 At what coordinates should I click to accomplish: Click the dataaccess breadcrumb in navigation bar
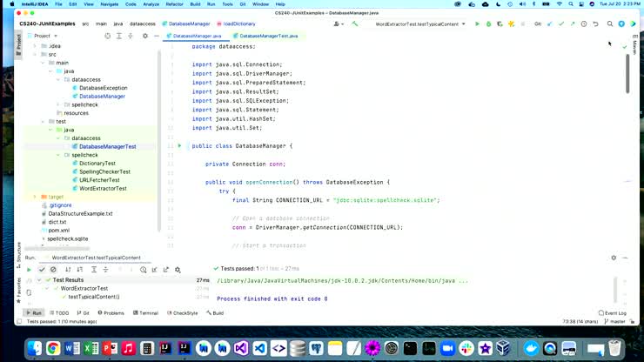point(143,23)
